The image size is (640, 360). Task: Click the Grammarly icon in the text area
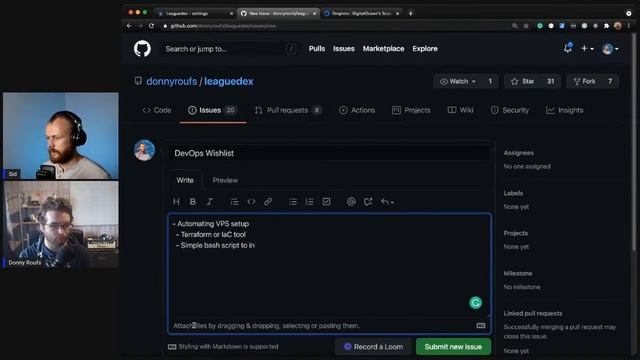point(476,303)
